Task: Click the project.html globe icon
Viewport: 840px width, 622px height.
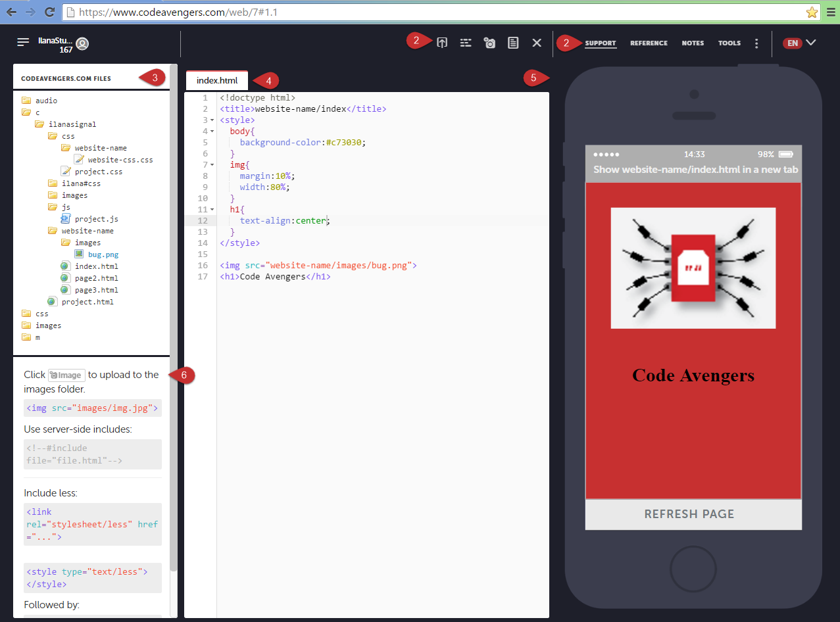Action: pyautogui.click(x=52, y=301)
